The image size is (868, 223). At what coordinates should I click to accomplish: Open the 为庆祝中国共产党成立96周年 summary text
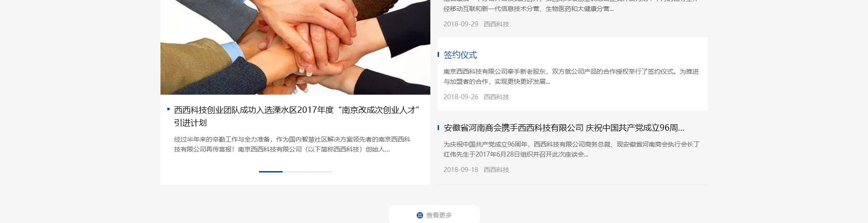pos(572,149)
